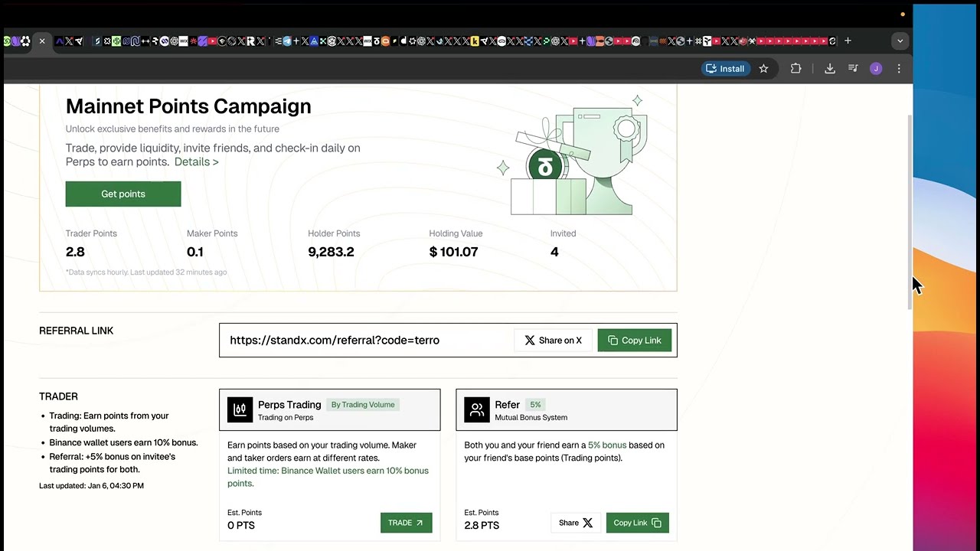Screen dimensions: 980x551
Task: Click the By Trading Volume badge
Action: (363, 405)
